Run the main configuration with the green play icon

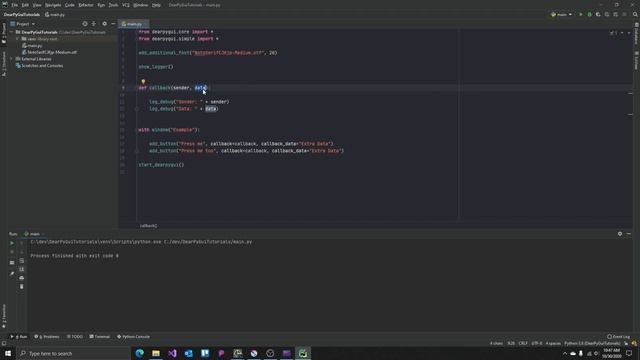(x=580, y=14)
